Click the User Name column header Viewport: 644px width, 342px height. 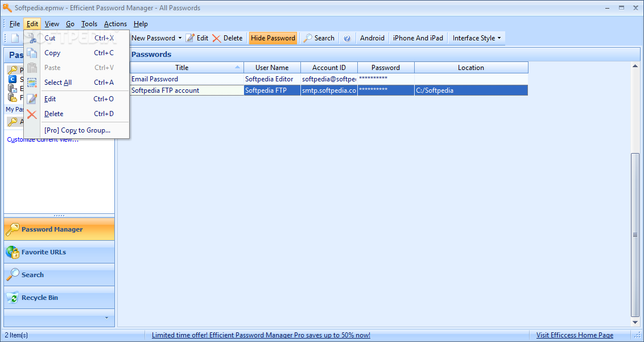pos(273,68)
